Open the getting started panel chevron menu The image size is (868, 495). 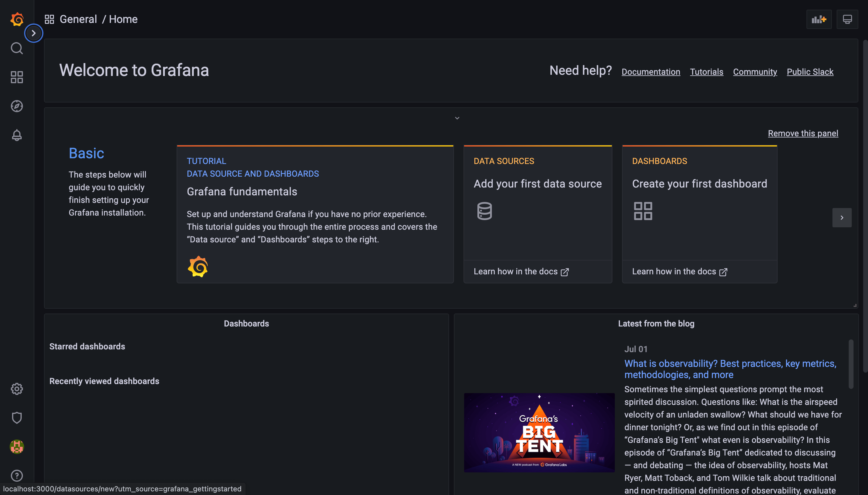[x=457, y=118]
